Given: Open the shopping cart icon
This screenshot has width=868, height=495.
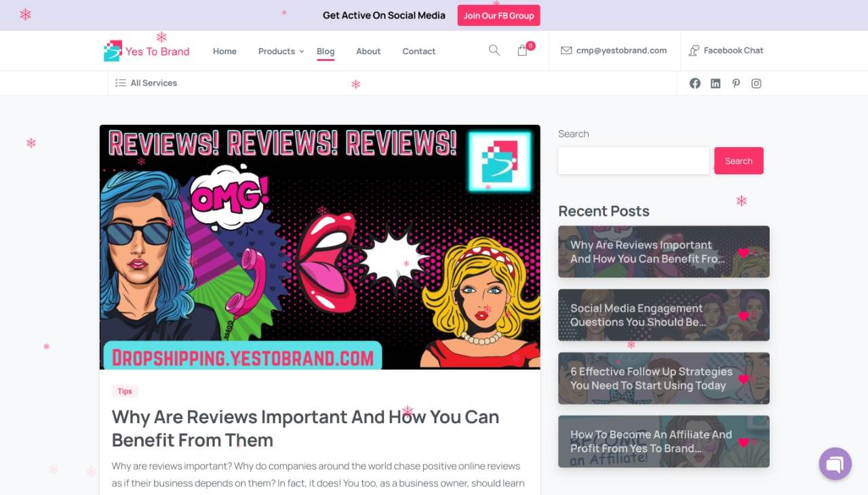Looking at the screenshot, I should 523,50.
